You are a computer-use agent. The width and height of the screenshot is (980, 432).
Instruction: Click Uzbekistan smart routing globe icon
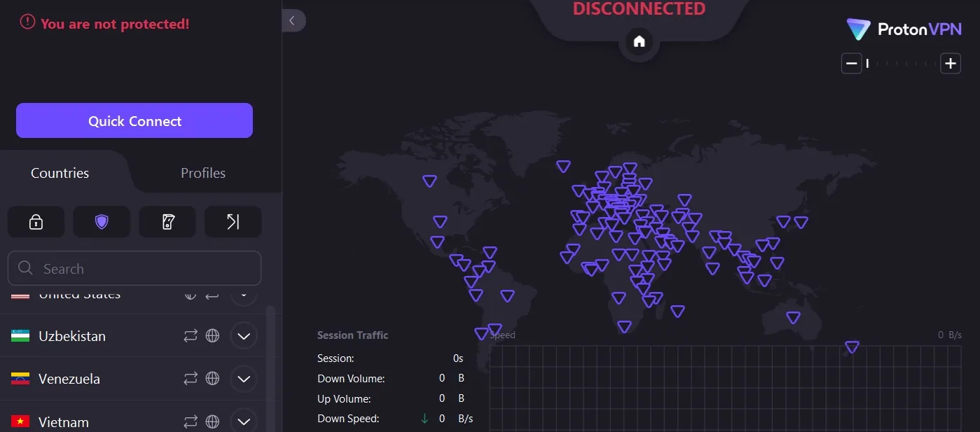coord(212,336)
